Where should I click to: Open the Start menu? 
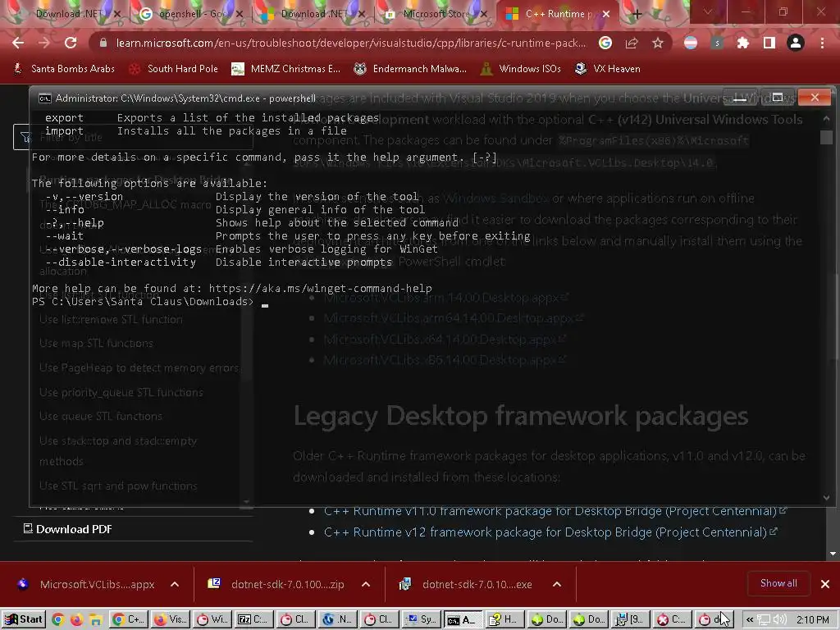[24, 620]
